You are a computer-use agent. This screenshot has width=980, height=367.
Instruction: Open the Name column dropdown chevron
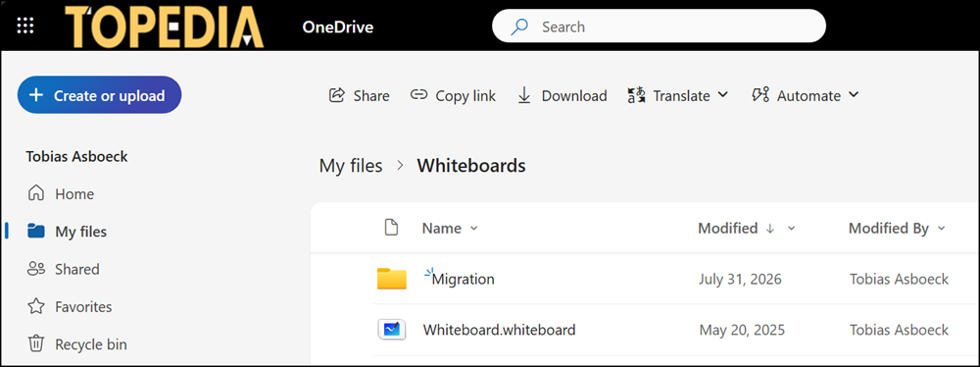click(473, 229)
